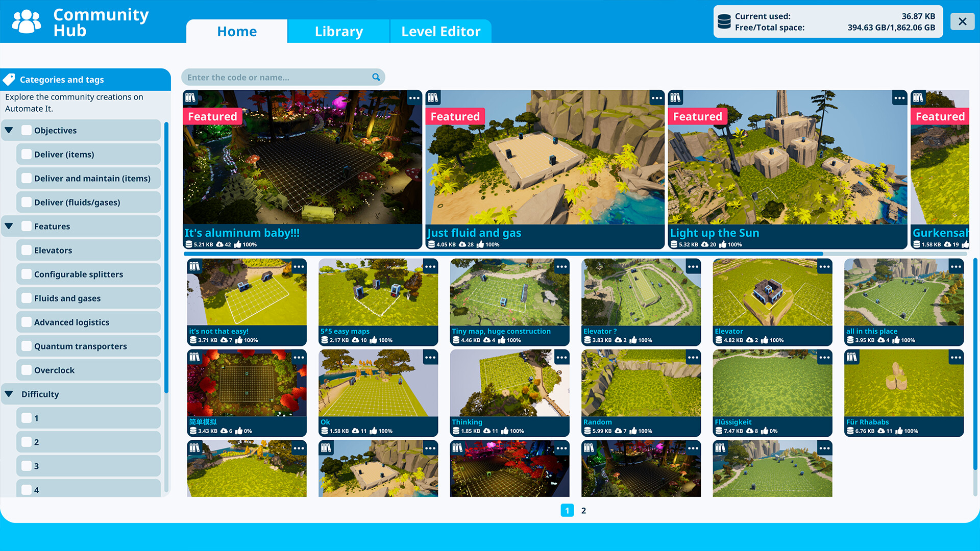This screenshot has height=551, width=980.
Task: Switch to the Library tab
Action: pos(338,31)
